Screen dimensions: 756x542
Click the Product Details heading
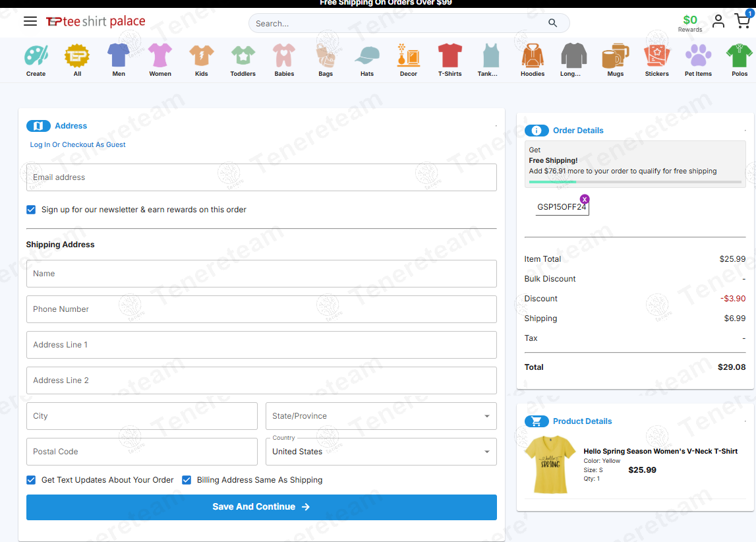[x=583, y=421]
